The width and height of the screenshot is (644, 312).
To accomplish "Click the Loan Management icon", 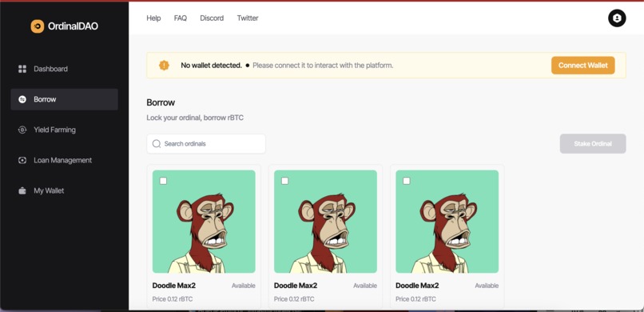I will tap(22, 160).
